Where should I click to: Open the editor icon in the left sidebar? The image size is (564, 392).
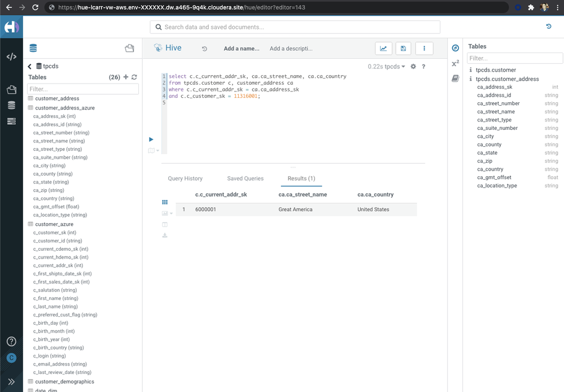coord(11,56)
